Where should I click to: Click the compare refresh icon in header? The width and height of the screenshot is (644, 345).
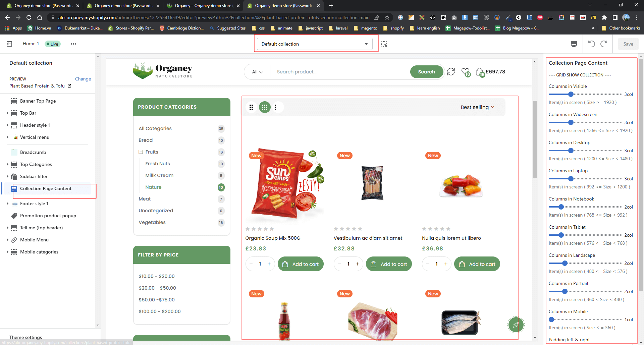pos(451,72)
